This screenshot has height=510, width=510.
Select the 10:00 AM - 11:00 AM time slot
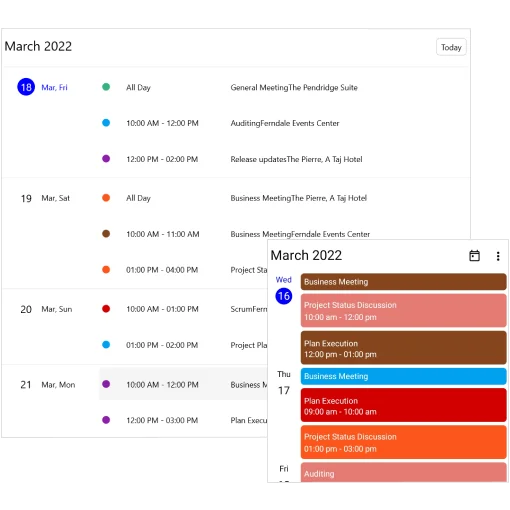point(162,234)
